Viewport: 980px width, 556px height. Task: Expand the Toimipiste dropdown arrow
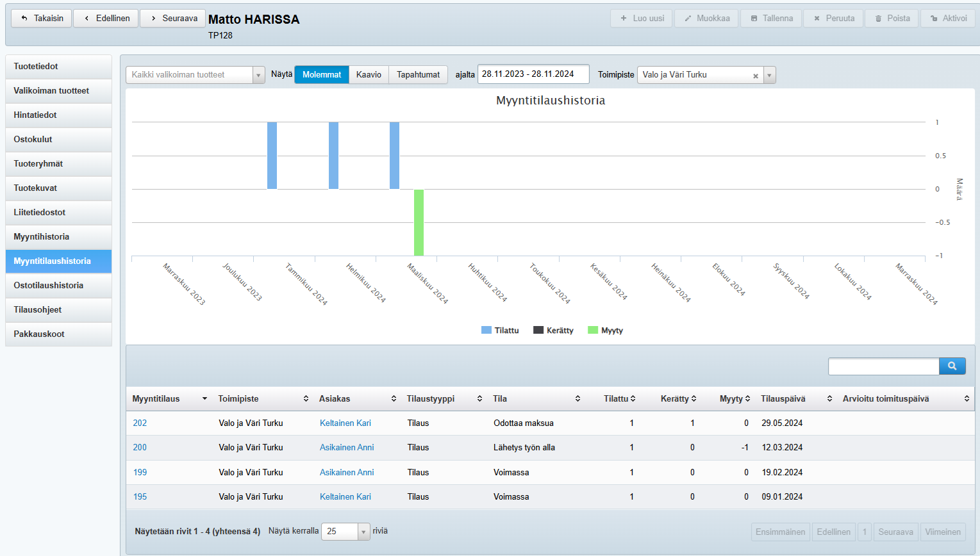pos(769,75)
